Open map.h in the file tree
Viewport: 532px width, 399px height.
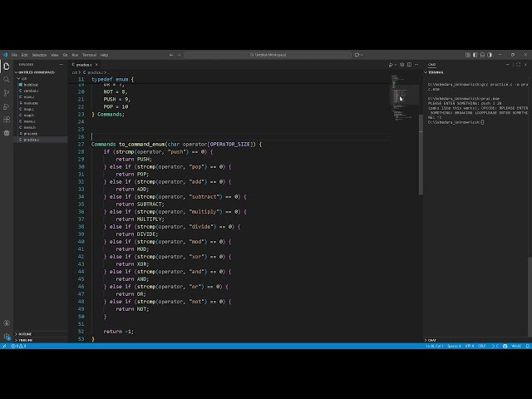(41, 115)
